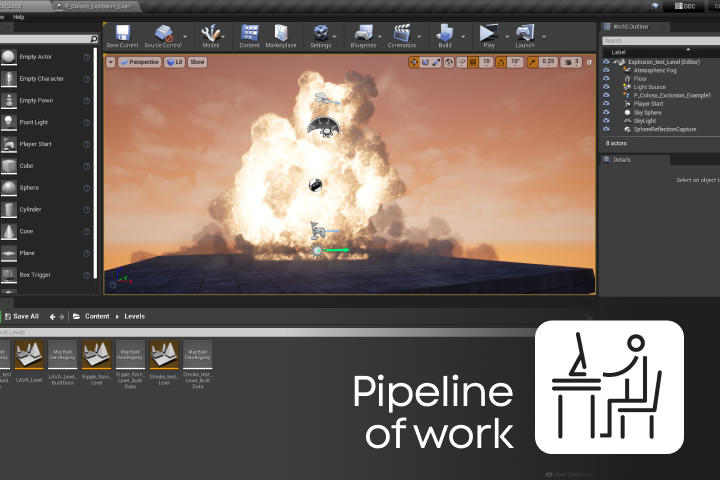The image size is (720, 480).
Task: Launch the Marketplace icon
Action: coord(281,34)
